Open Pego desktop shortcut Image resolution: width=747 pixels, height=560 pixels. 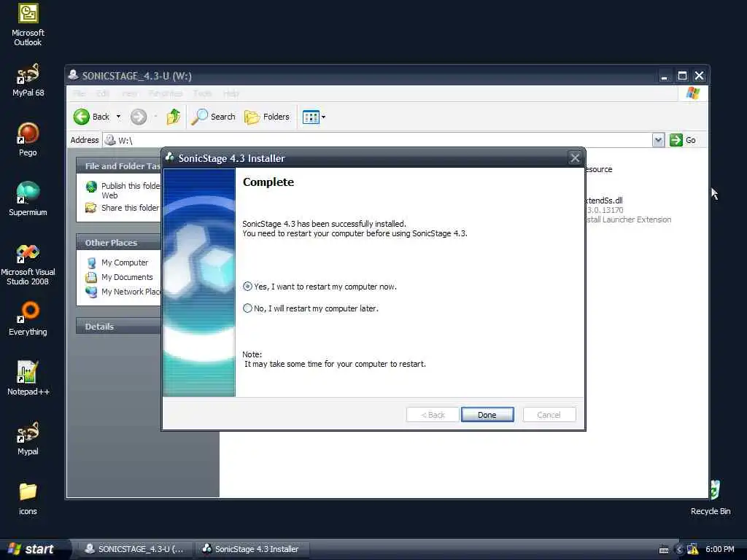click(28, 139)
